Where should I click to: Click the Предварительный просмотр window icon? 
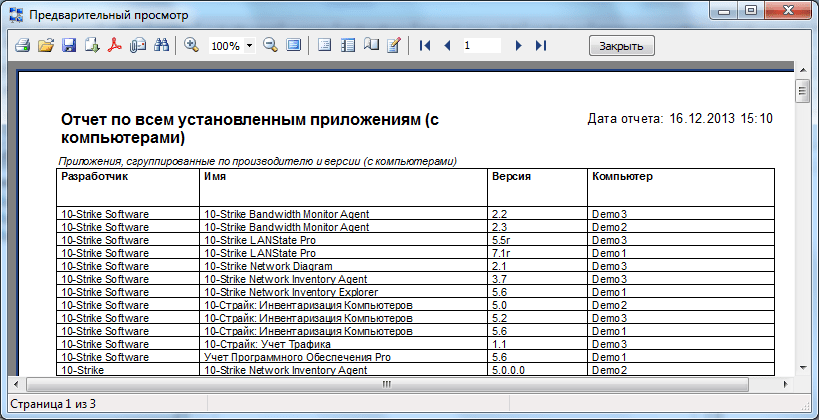(16, 15)
